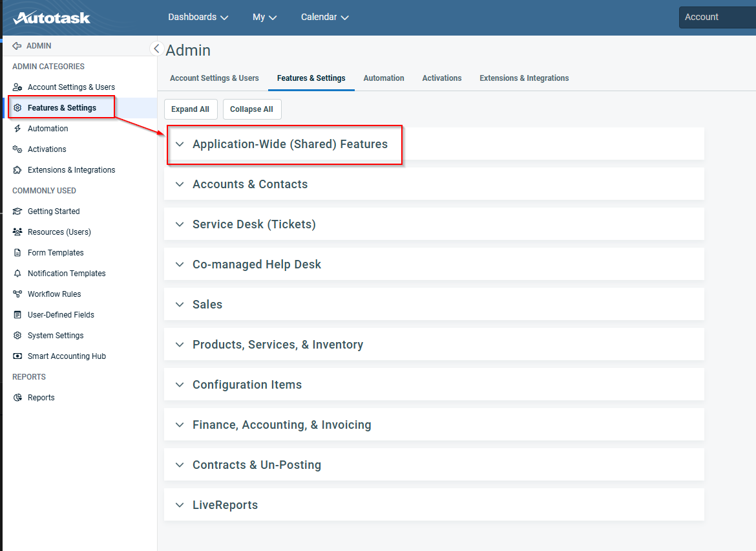
Task: Switch to the Automation tab
Action: pyautogui.click(x=383, y=78)
